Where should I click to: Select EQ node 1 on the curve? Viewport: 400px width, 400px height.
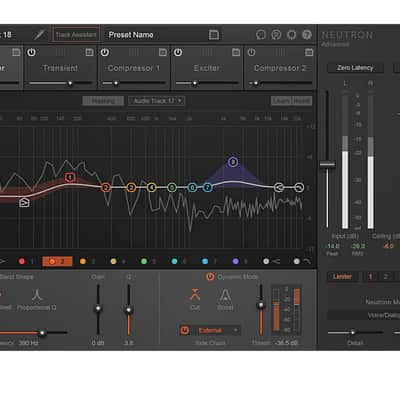(70, 177)
